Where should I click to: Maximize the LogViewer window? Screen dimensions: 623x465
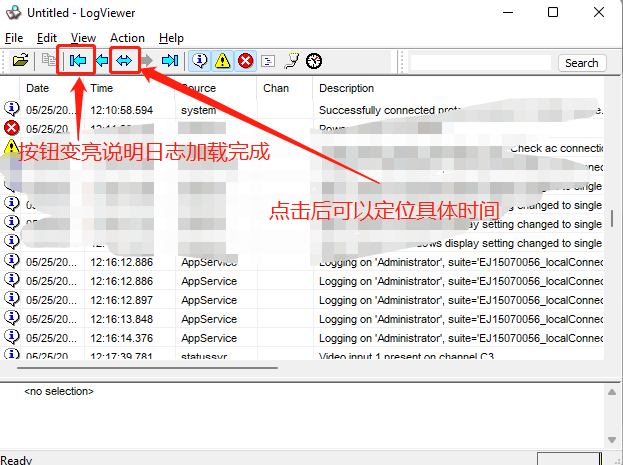(x=553, y=12)
